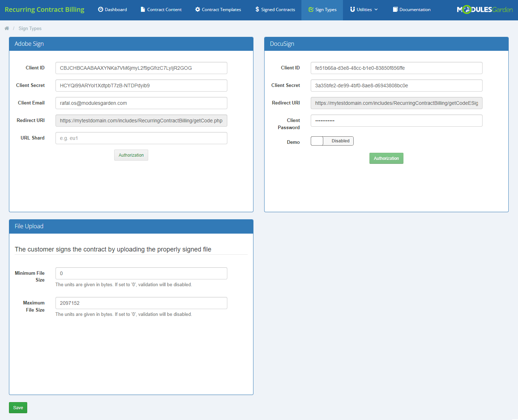Click the Maximum File Size help text

coord(124,314)
